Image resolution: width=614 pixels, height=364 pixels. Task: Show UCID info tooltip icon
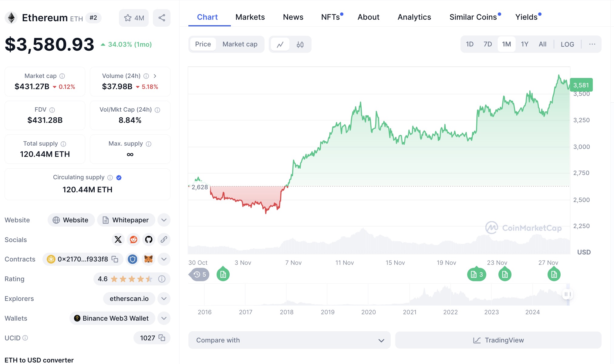[x=25, y=338]
